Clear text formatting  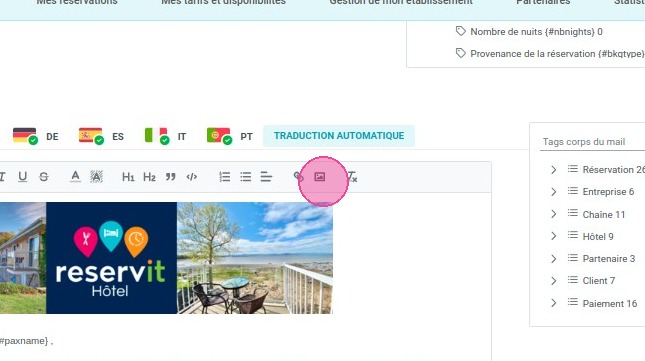point(352,177)
